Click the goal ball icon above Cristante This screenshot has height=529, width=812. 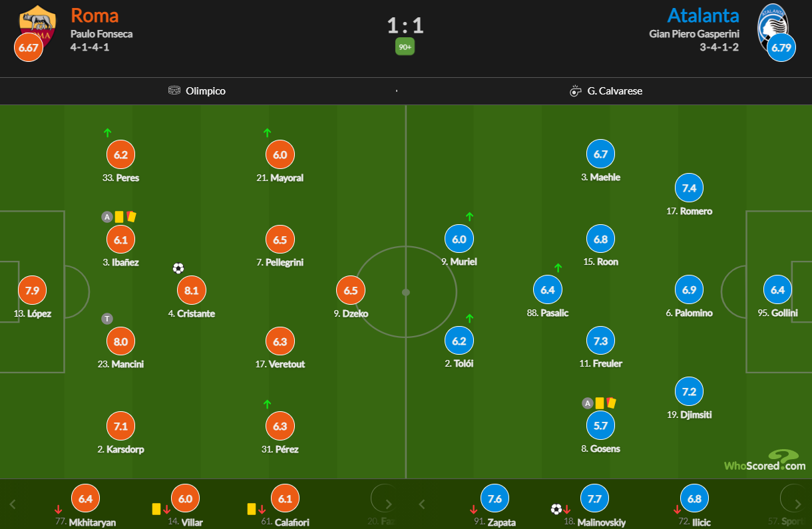point(178,269)
